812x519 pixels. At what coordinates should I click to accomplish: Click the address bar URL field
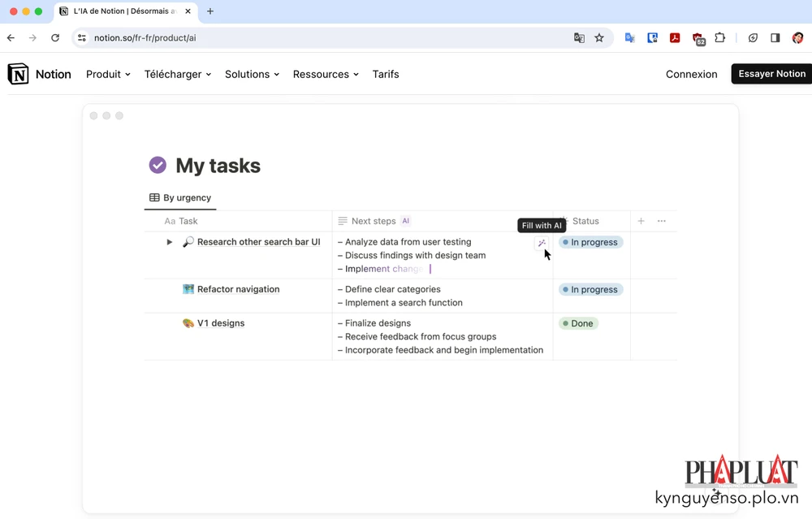325,38
